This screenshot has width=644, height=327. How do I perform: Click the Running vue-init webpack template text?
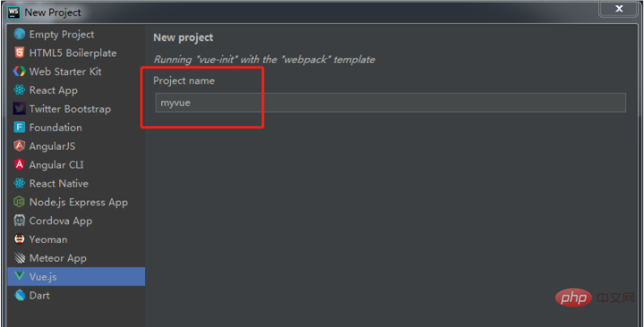coord(264,59)
